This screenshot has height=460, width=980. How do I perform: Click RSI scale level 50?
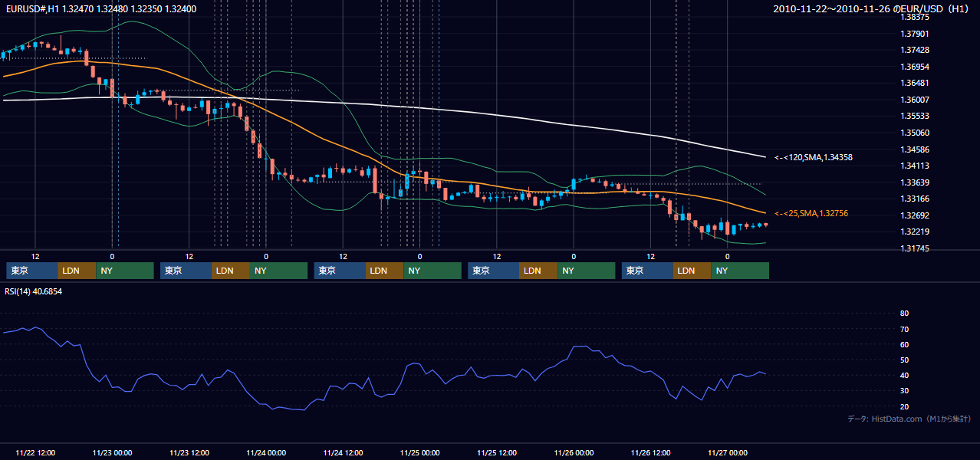[904, 360]
